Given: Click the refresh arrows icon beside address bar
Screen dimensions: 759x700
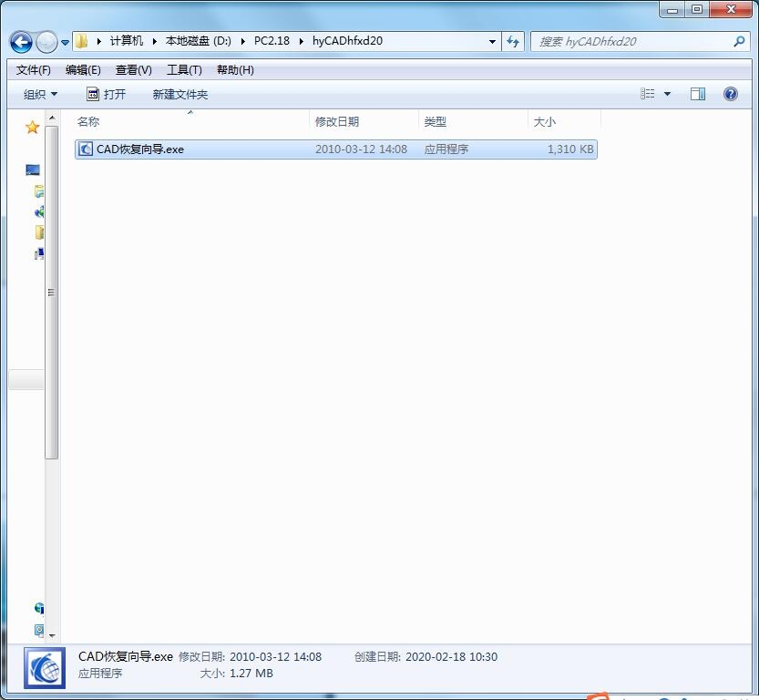Looking at the screenshot, I should coord(513,42).
